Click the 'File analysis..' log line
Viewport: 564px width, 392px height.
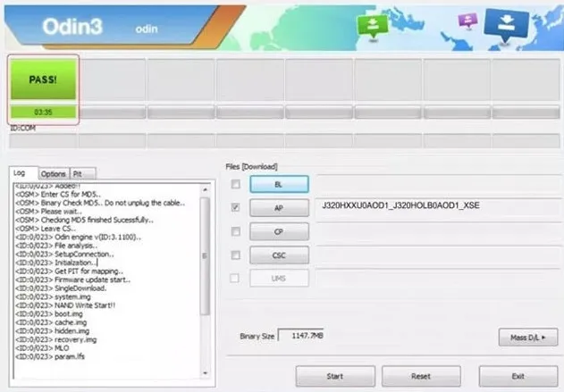tap(56, 246)
